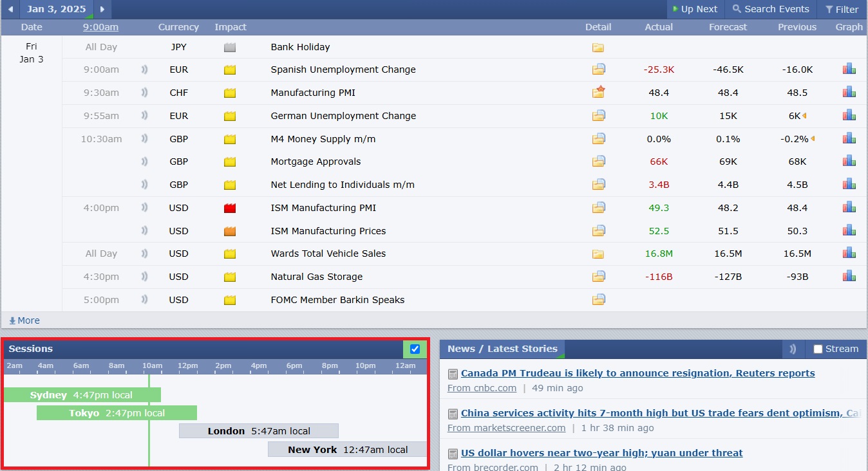868x471 pixels.
Task: Open detail folder for Bank Holiday
Action: pyautogui.click(x=598, y=47)
